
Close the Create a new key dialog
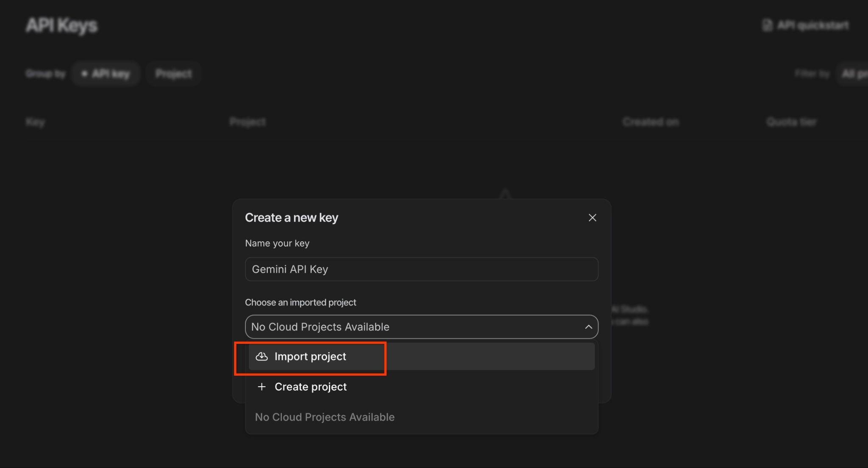[592, 218]
